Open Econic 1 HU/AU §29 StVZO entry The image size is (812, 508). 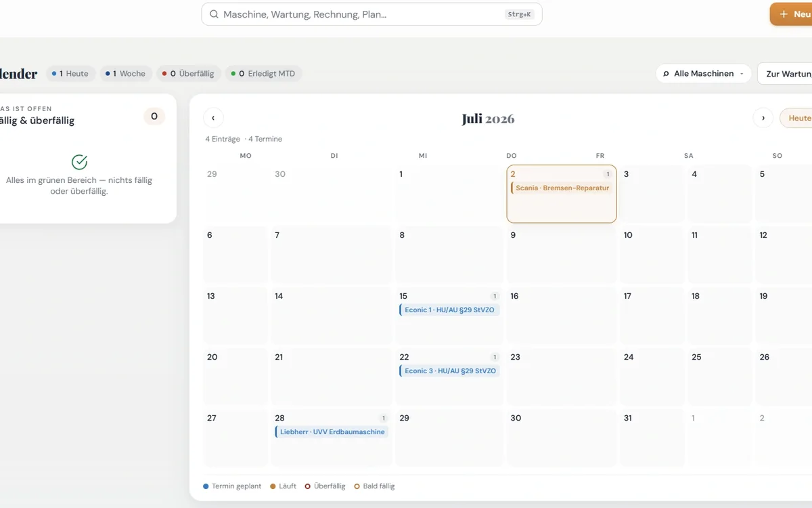click(449, 310)
